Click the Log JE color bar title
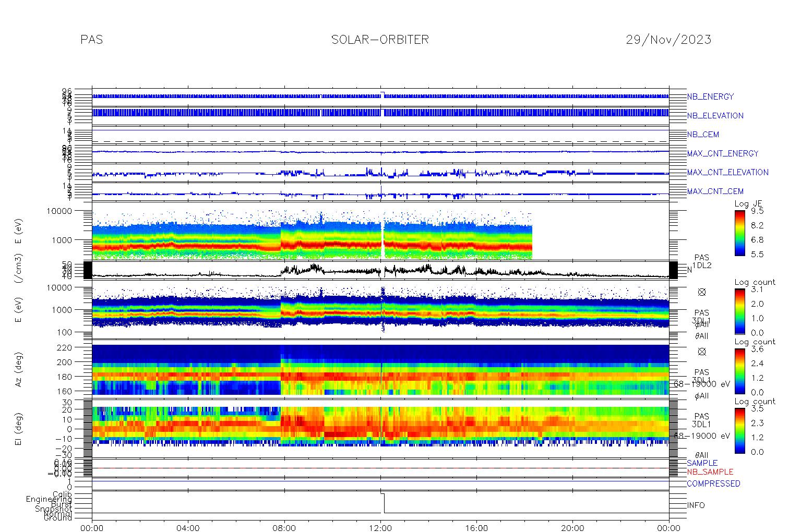Screen dimensions: 789x532 click(749, 204)
